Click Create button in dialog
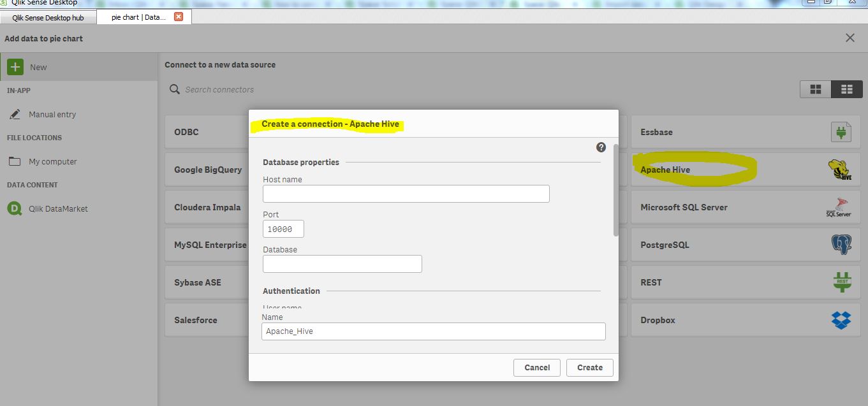868x406 pixels. point(590,367)
